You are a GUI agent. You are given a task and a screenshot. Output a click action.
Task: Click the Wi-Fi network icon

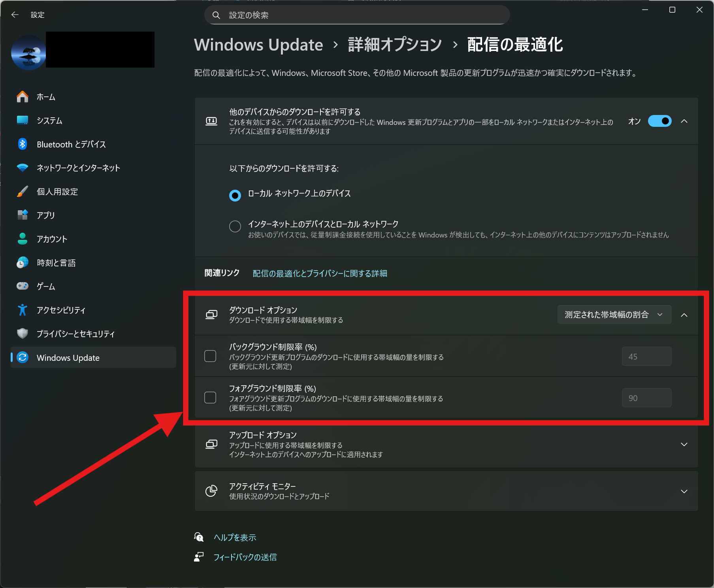click(23, 168)
